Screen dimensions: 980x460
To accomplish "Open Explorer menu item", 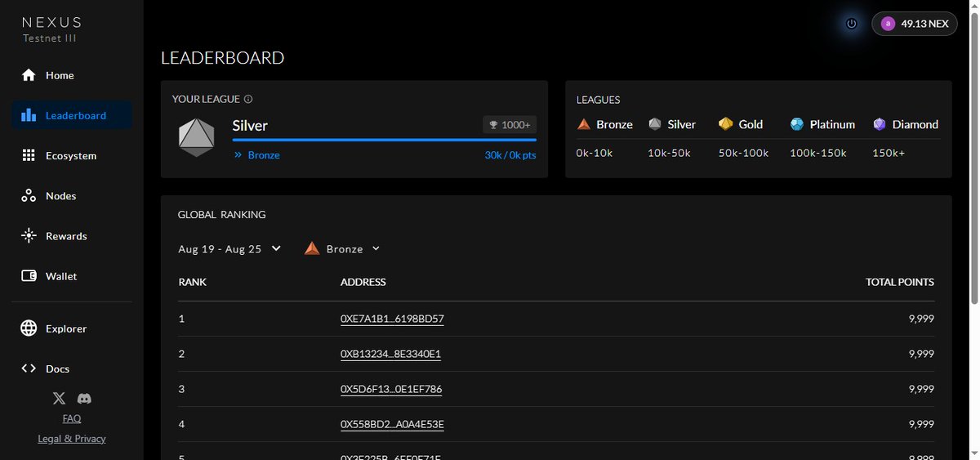I will (x=72, y=328).
